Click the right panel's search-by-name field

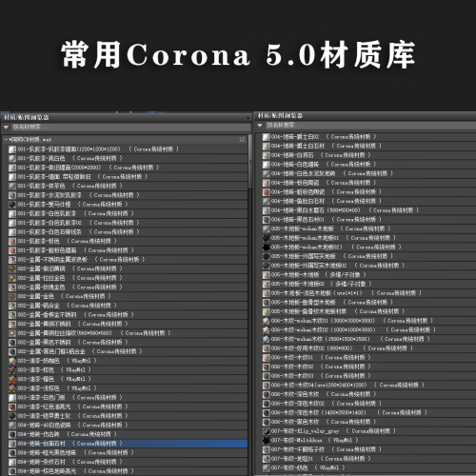[x=369, y=126]
